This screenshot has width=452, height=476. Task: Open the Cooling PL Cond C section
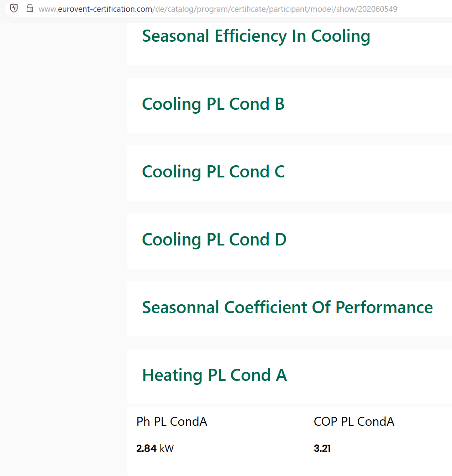213,172
